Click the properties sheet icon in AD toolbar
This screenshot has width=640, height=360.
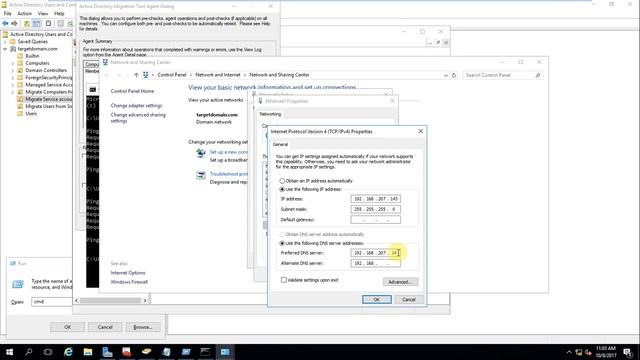(60, 24)
